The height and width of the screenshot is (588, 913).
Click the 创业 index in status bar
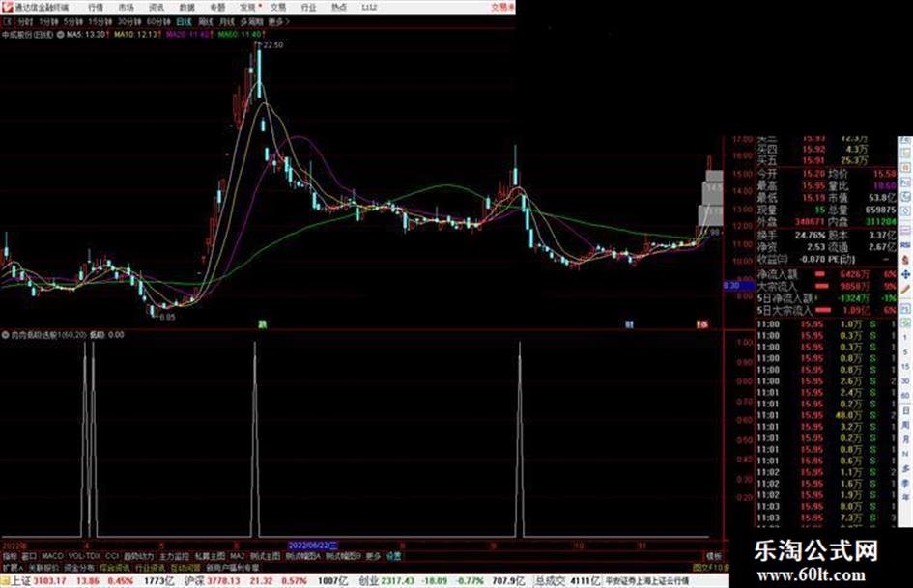tap(368, 581)
